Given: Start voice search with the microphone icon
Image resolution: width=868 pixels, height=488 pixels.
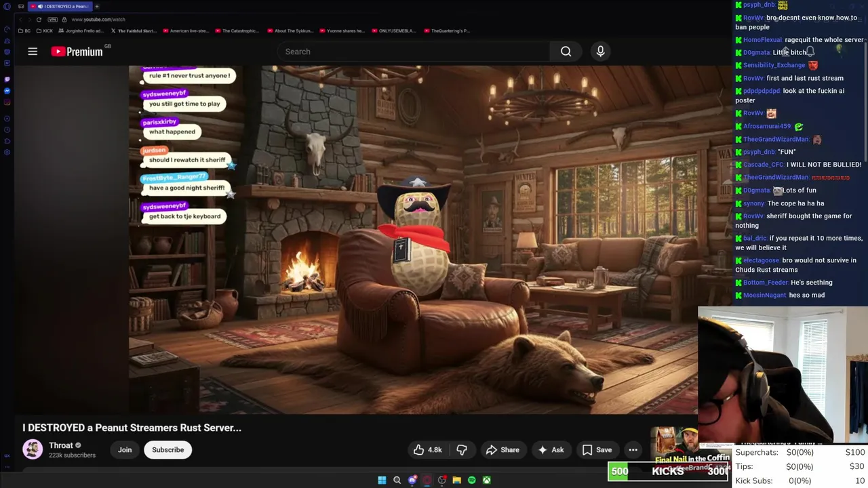Looking at the screenshot, I should click(600, 52).
